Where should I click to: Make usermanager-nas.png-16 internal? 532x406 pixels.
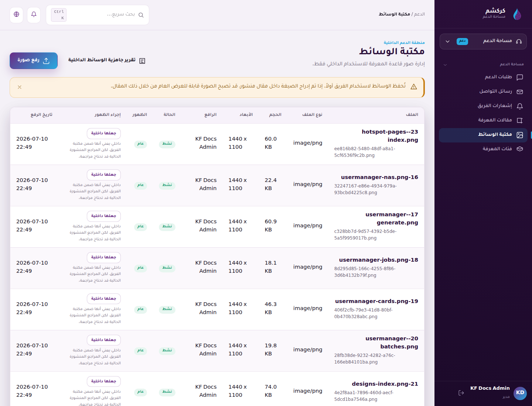[104, 175]
